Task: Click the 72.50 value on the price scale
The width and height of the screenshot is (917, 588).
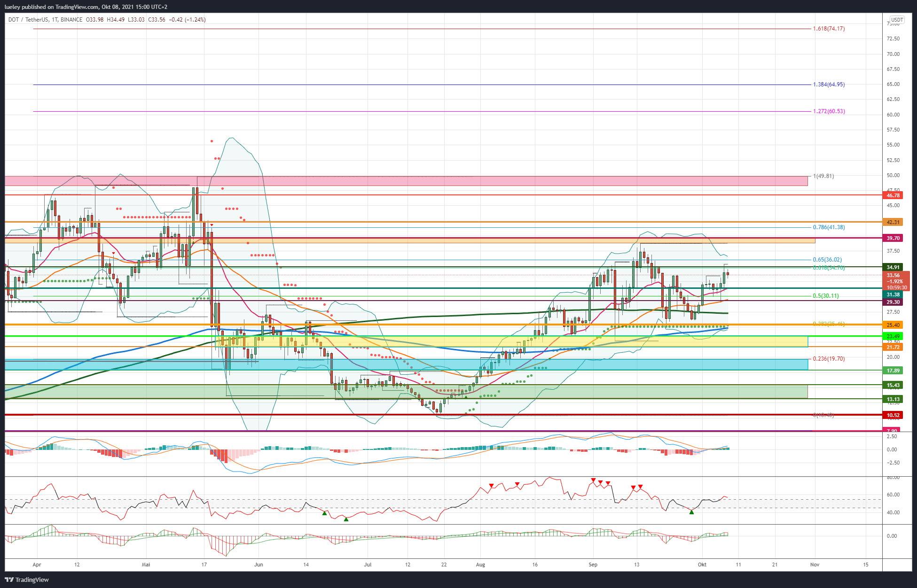Action: (x=893, y=39)
